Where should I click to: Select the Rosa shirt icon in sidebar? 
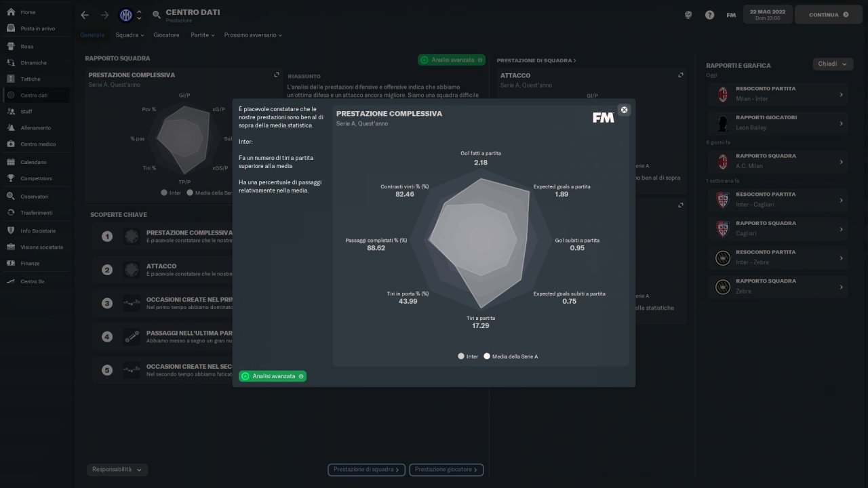[11, 47]
